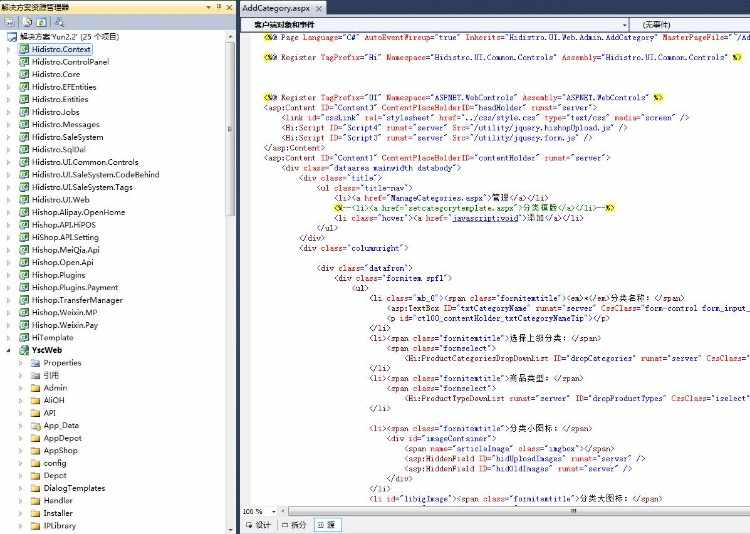750x534 pixels.
Task: Click the Solution Explorer vertical scrollbar thumb
Action: [230, 128]
